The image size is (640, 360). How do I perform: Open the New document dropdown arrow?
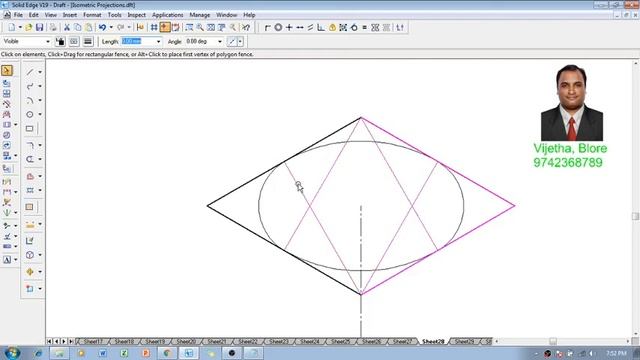click(x=20, y=27)
